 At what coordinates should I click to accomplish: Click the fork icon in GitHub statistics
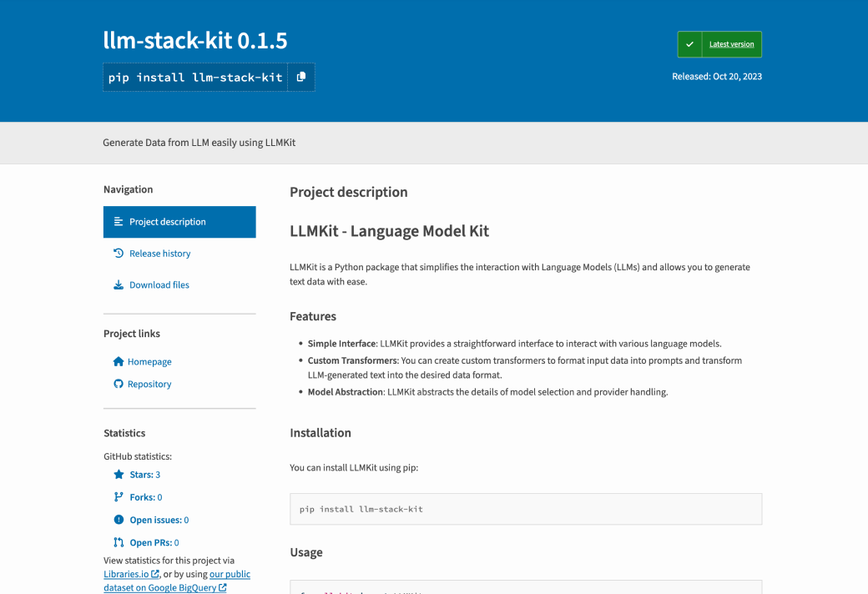pos(118,496)
